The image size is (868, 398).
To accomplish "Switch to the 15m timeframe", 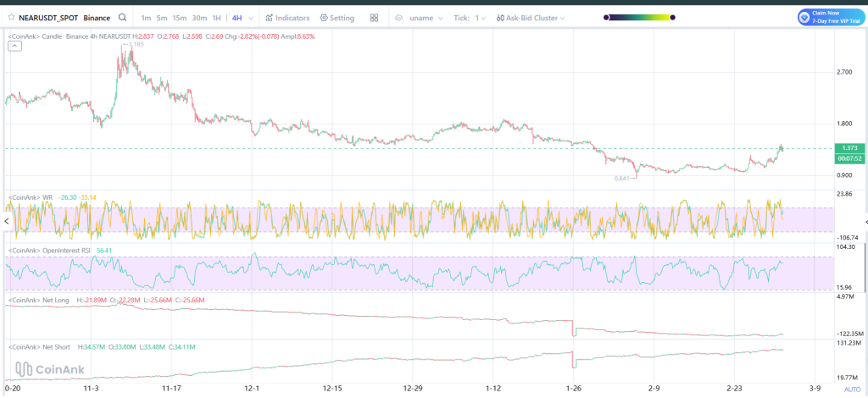I will pos(180,17).
